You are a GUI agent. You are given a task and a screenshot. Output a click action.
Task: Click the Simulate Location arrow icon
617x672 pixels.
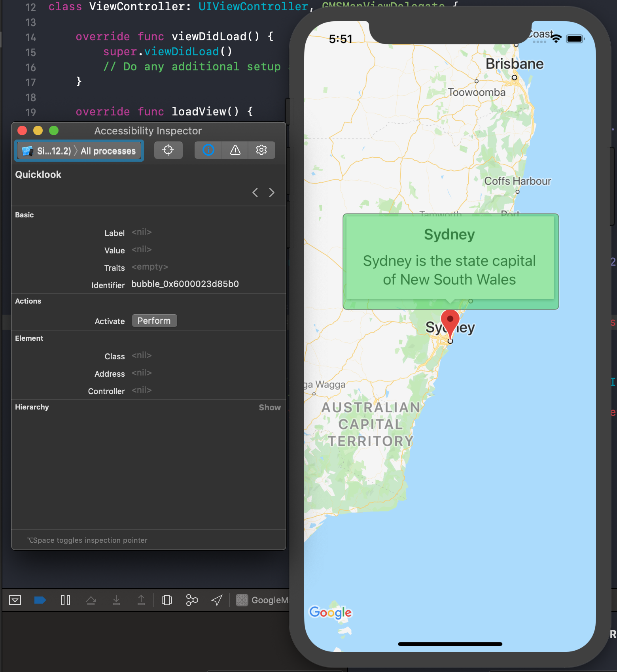click(x=217, y=600)
